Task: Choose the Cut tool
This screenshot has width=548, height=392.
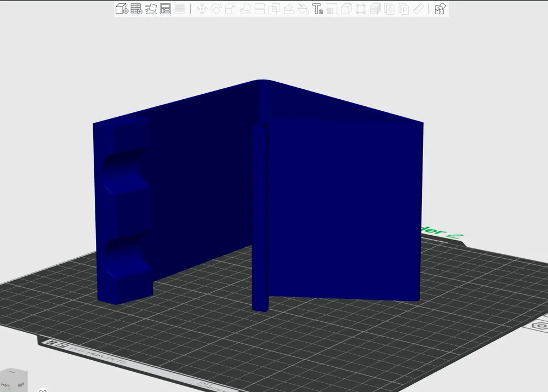Action: (260, 9)
